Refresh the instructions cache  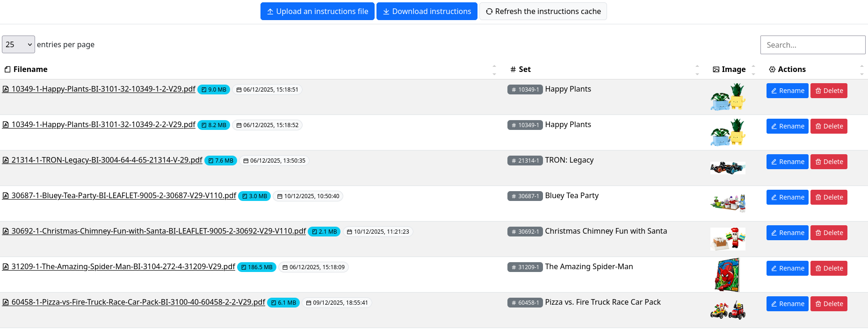543,11
